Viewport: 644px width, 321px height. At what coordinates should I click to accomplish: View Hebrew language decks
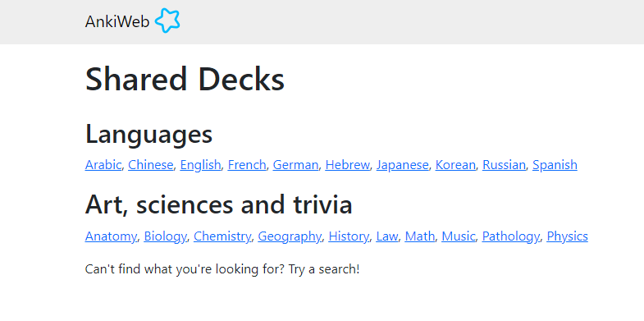point(348,165)
